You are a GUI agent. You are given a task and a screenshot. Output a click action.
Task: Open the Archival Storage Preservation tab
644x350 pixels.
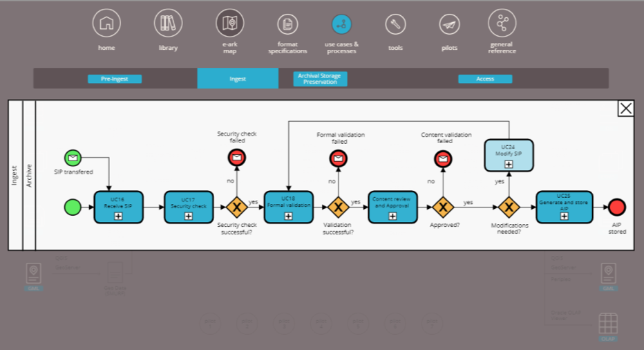click(x=320, y=79)
